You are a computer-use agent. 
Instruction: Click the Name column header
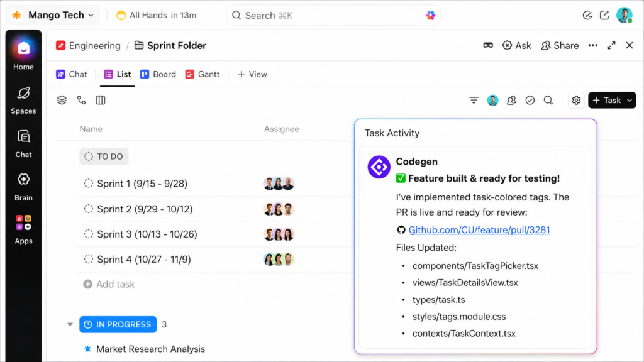point(91,129)
